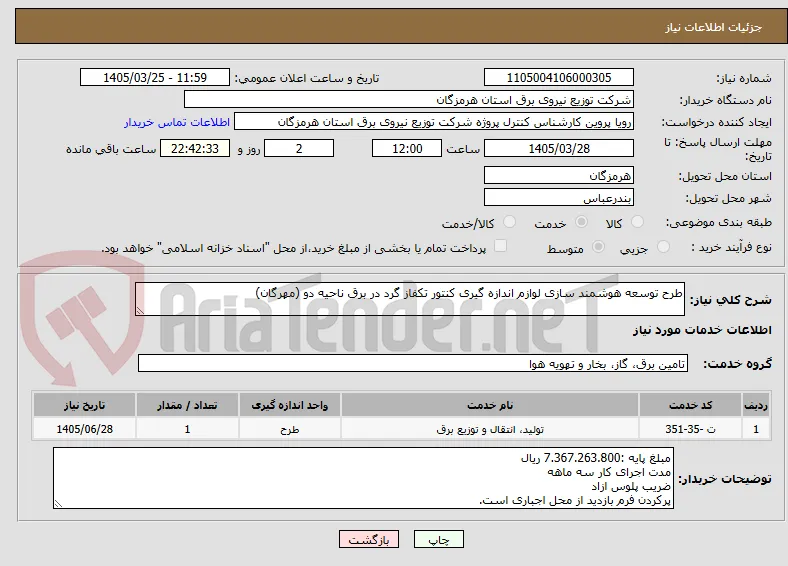Screen dimensions: 788x566
Task: Click the نام خدمت column header
Action: 490,405
